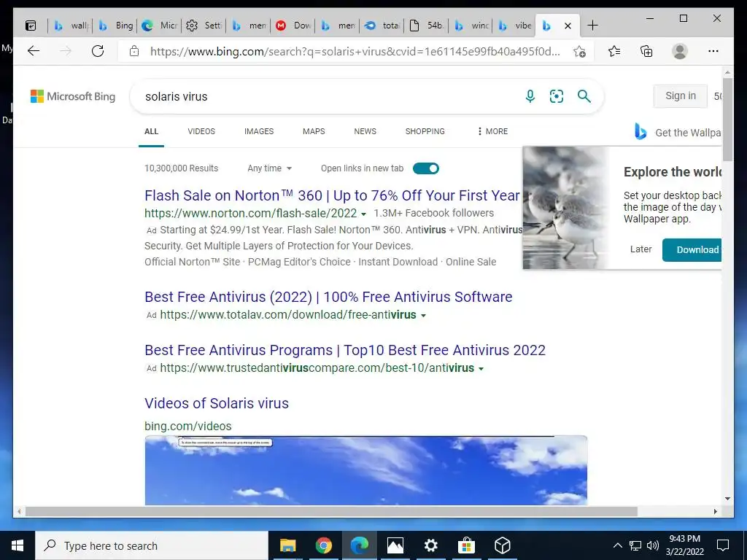Image resolution: width=747 pixels, height=560 pixels.
Task: Open the notification center
Action: click(x=723, y=545)
